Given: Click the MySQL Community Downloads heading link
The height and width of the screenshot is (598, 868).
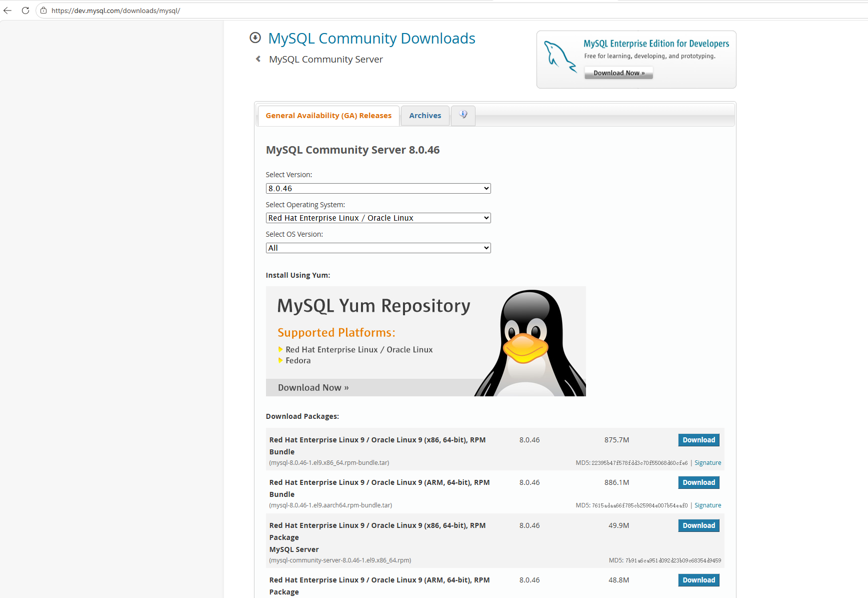Looking at the screenshot, I should coord(371,38).
